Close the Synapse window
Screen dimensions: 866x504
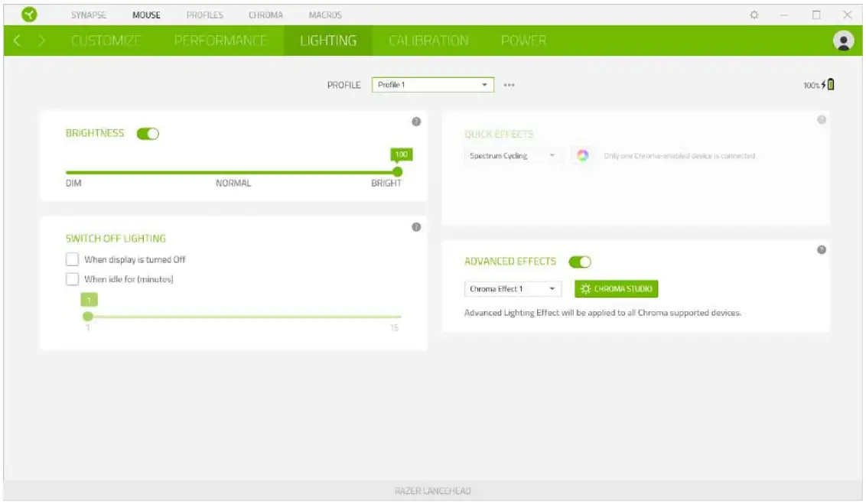pyautogui.click(x=847, y=15)
